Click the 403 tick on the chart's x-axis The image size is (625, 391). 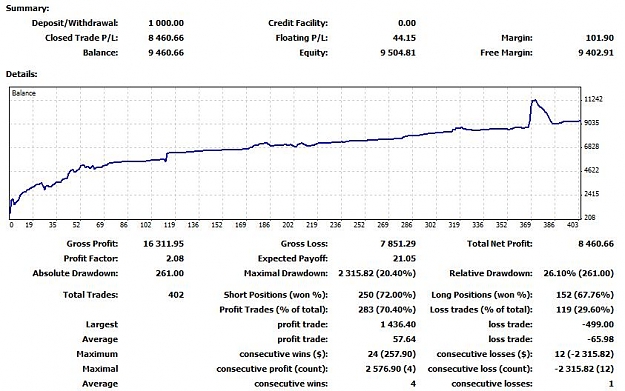point(572,225)
